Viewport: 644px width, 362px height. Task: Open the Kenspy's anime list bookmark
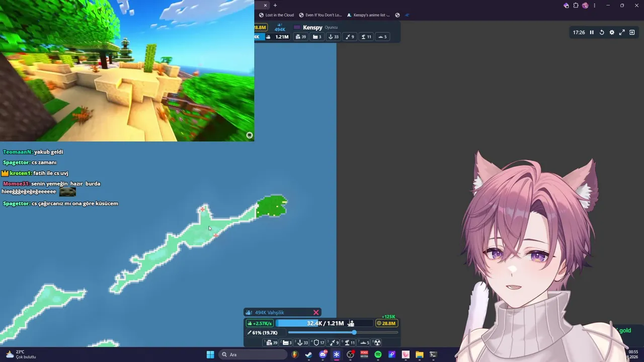(368, 15)
